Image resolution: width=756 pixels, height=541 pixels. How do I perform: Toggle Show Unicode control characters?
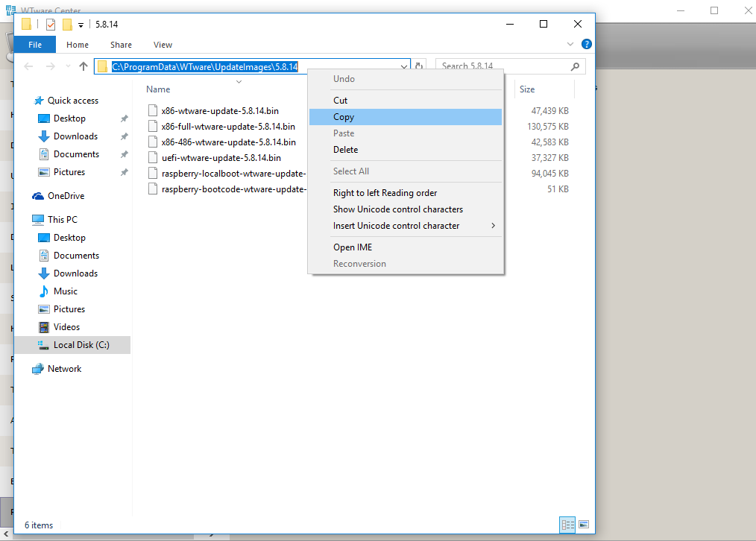(397, 209)
